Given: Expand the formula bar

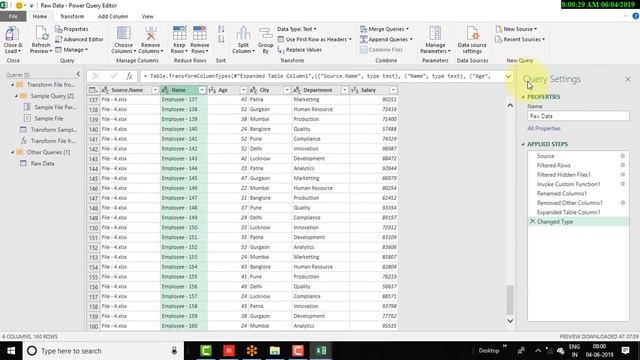Looking at the screenshot, I should 508,76.
